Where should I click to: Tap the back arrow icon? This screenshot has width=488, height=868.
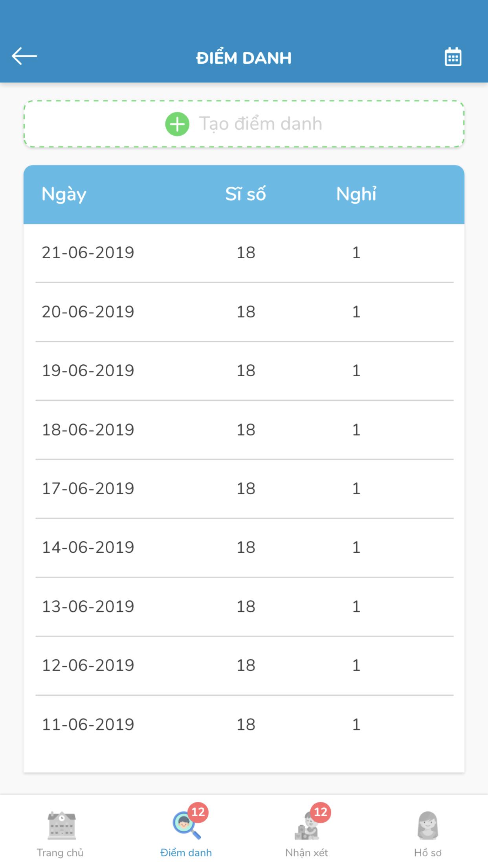pos(24,56)
